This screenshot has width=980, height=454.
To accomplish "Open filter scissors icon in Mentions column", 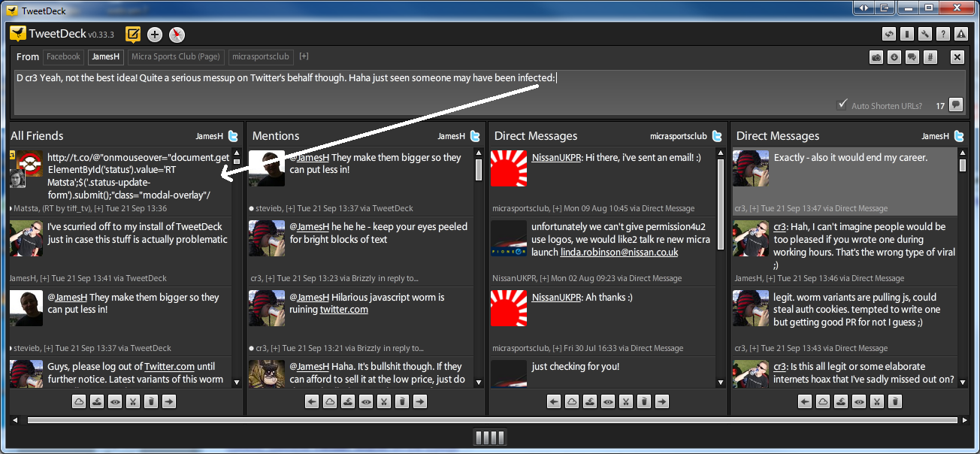I will (384, 402).
